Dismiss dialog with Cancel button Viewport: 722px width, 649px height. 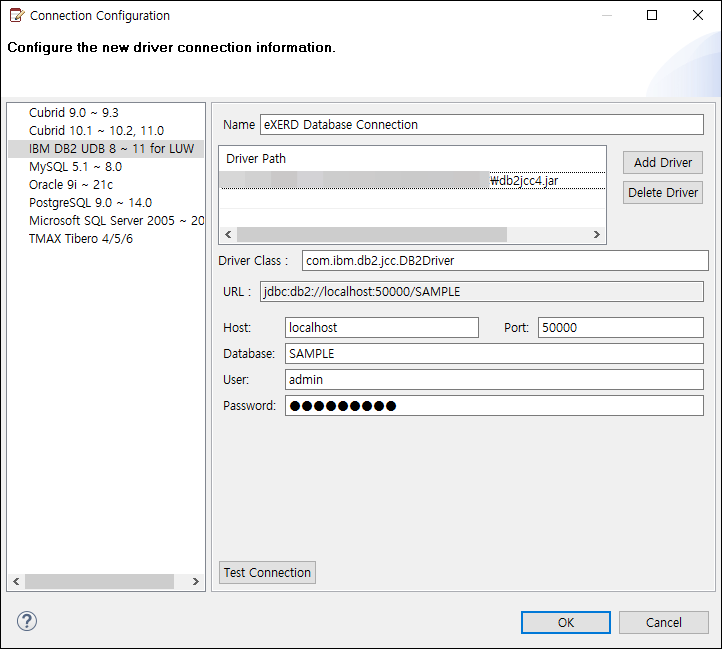[x=664, y=623]
